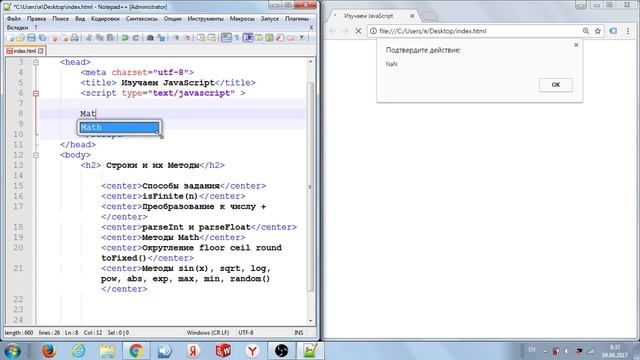Click Windows (CR LF) in the status bar
This screenshot has width=640, height=360.
click(208, 333)
